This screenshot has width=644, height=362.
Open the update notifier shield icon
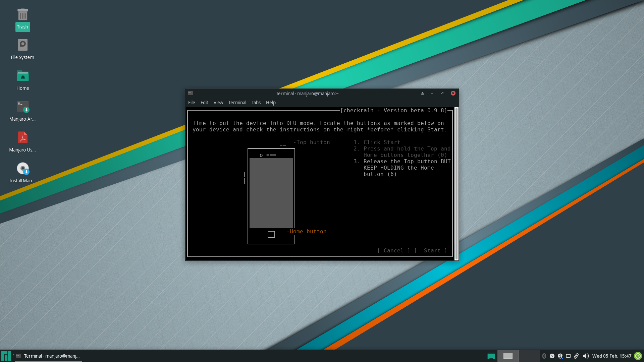tap(560, 356)
